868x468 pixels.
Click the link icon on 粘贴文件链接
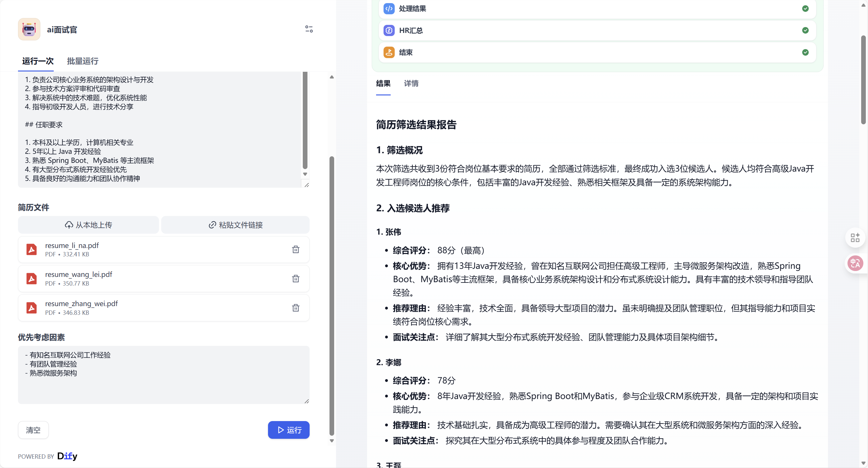(212, 225)
